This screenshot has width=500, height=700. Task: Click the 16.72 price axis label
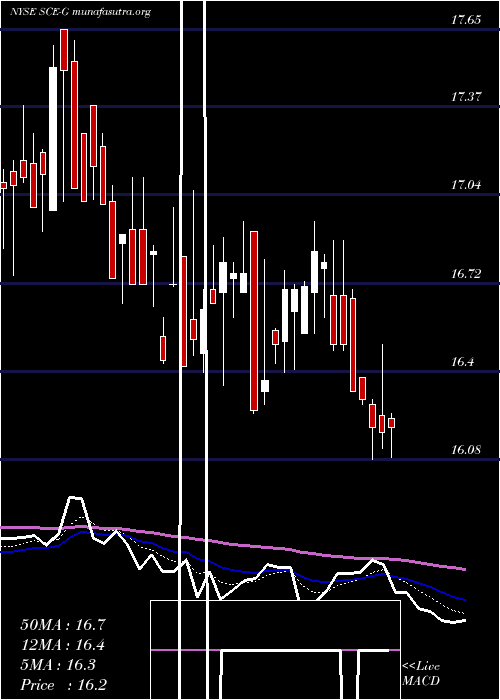click(466, 273)
